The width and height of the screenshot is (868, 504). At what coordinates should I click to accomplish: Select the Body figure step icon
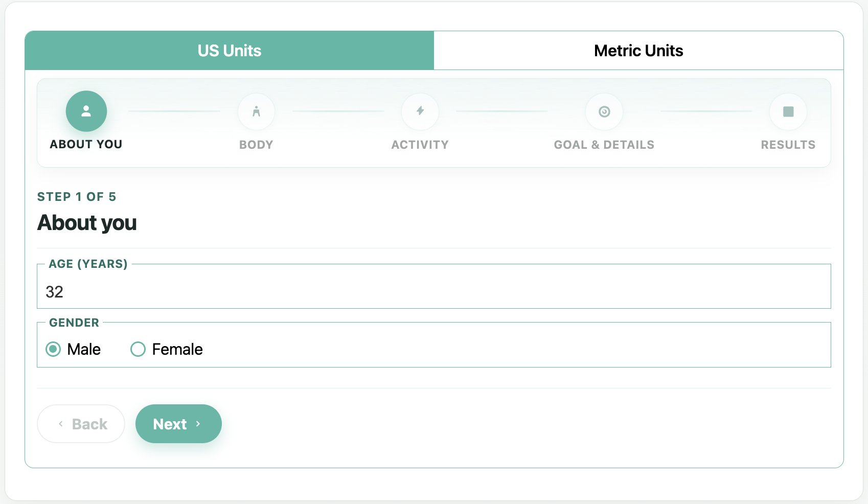[256, 111]
